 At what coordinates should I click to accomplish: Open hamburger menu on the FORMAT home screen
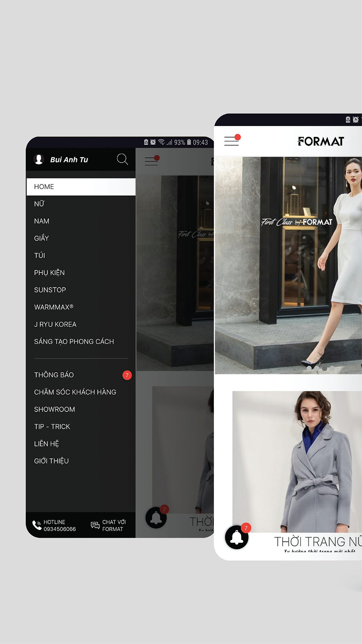[232, 141]
